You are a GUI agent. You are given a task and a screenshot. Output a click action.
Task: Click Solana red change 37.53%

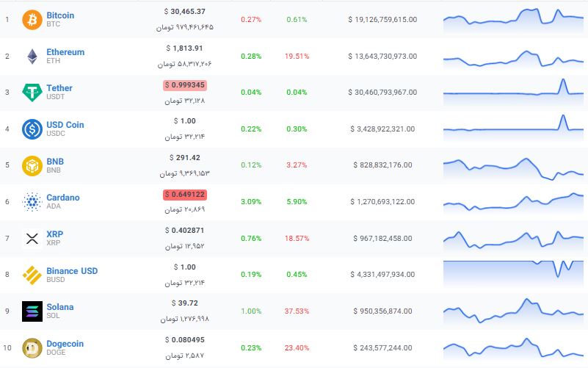pos(297,311)
